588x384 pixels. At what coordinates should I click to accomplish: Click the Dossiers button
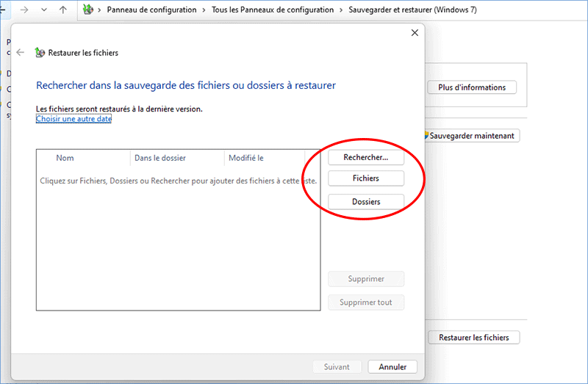coord(366,202)
